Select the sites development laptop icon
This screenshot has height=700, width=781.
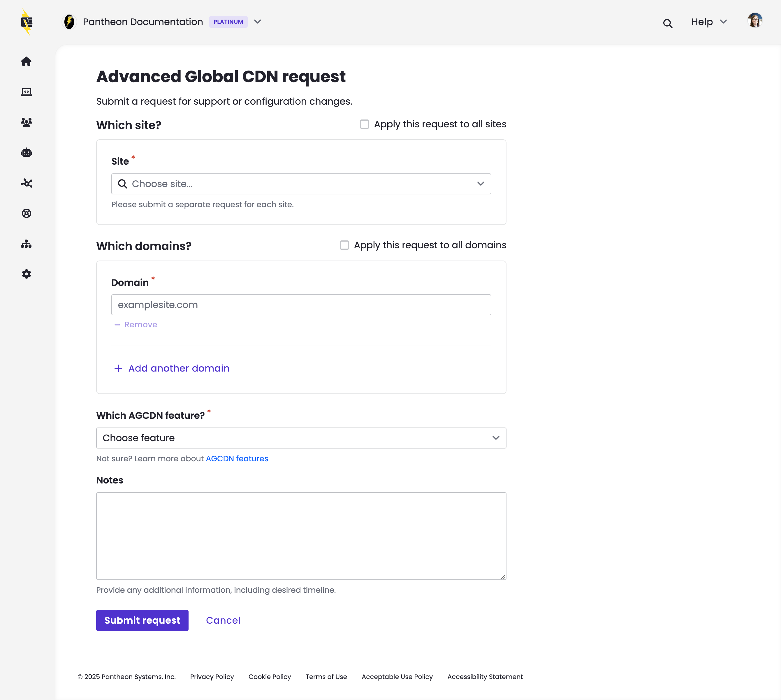(26, 92)
